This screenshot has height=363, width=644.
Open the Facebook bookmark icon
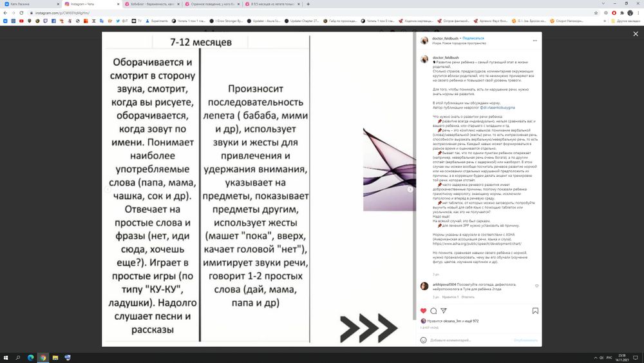click(53, 21)
